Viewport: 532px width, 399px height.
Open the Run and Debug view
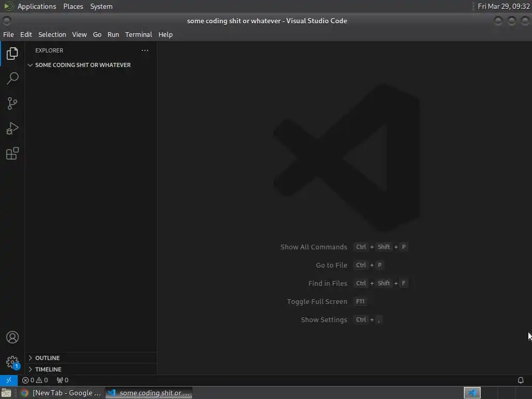coord(12,129)
